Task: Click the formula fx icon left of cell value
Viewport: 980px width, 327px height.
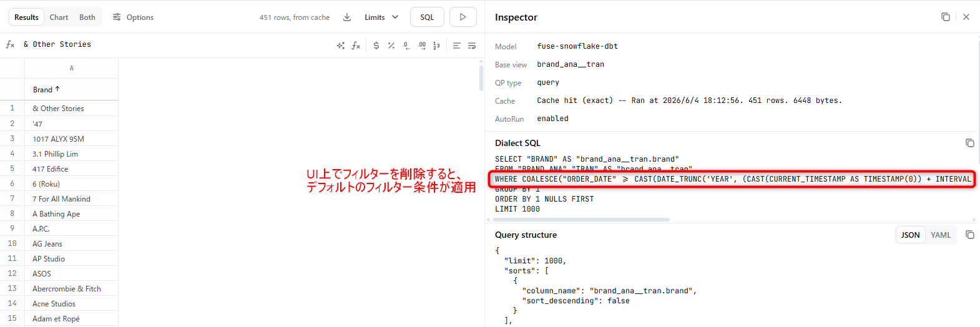Action: click(10, 44)
